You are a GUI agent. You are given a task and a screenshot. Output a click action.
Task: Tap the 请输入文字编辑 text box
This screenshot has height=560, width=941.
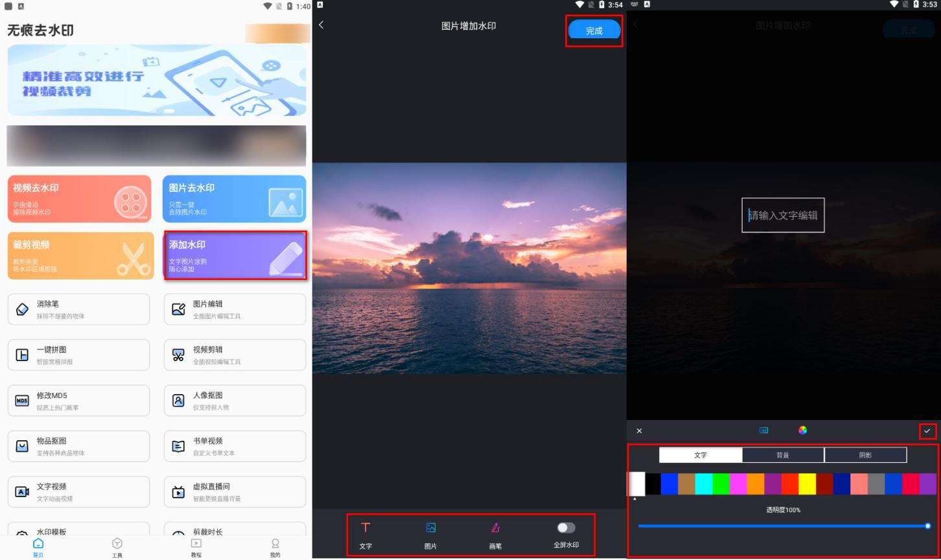(x=783, y=215)
